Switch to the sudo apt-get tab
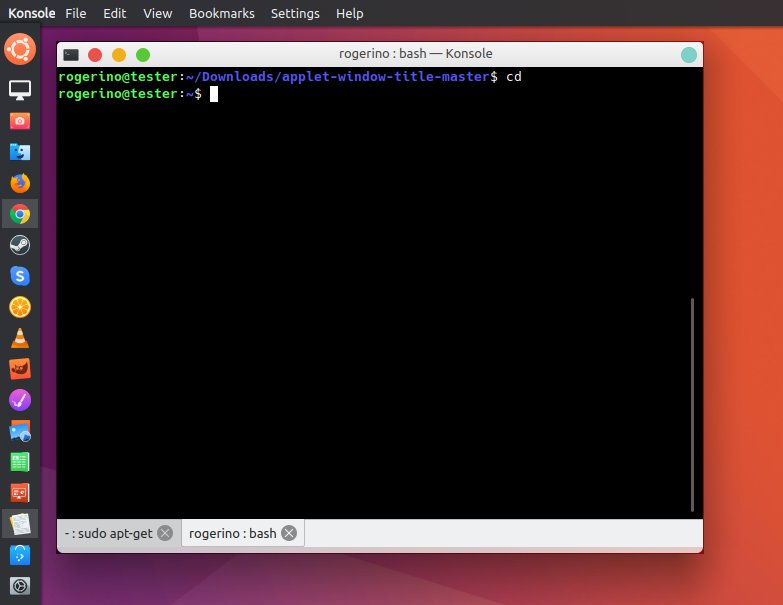 pyautogui.click(x=108, y=533)
